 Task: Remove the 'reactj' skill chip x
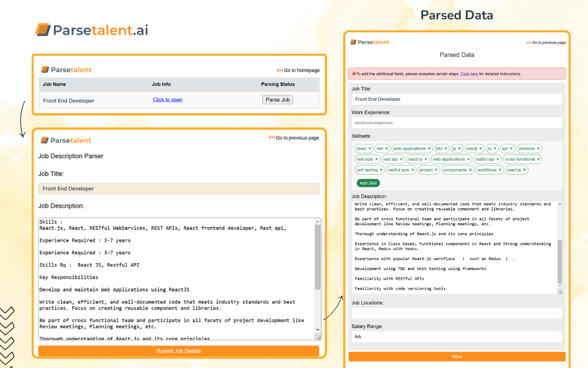tap(481, 149)
